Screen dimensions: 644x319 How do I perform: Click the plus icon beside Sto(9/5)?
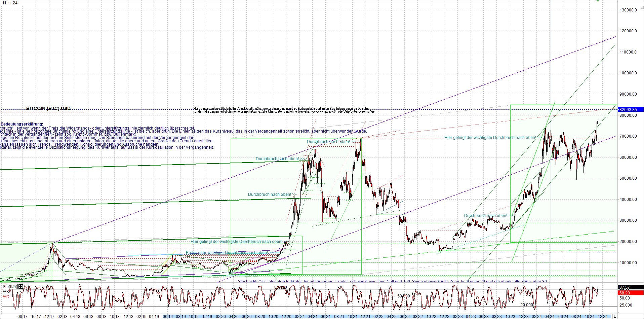tap(21, 287)
